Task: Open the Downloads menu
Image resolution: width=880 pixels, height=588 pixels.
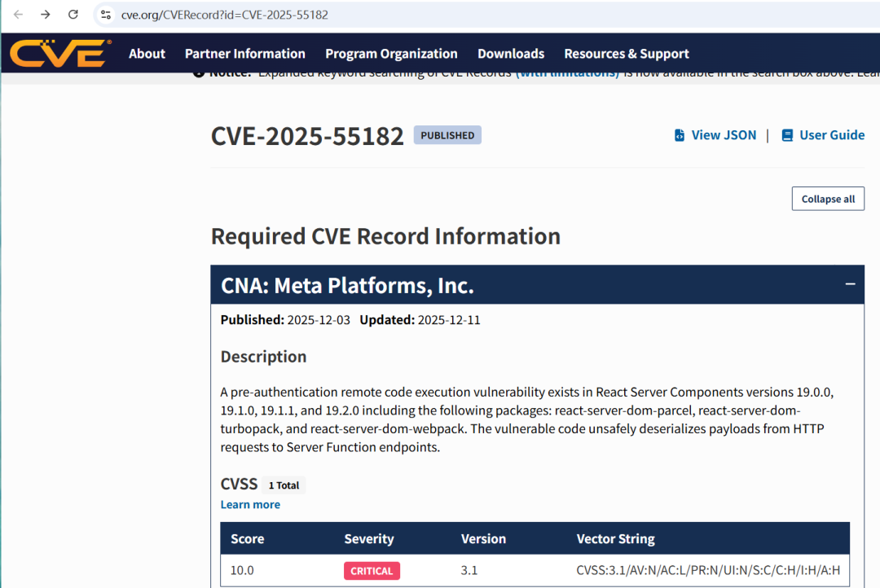Action: 511,54
